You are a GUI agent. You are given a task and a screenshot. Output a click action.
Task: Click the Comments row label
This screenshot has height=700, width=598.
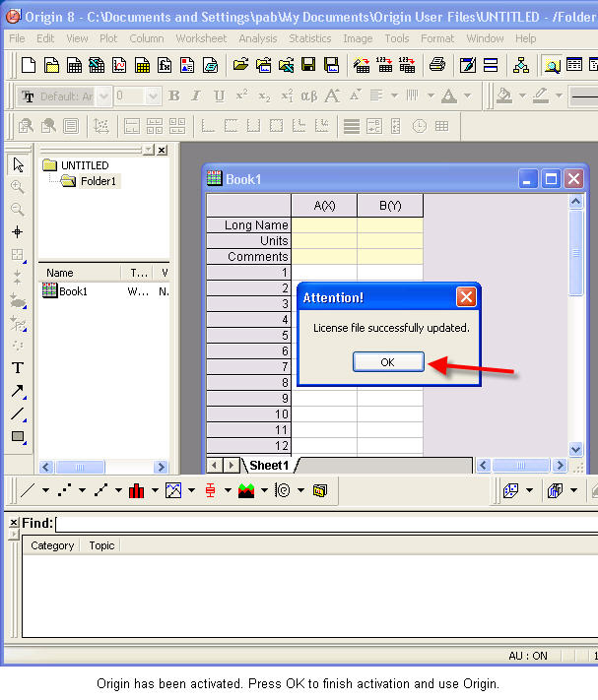click(249, 257)
